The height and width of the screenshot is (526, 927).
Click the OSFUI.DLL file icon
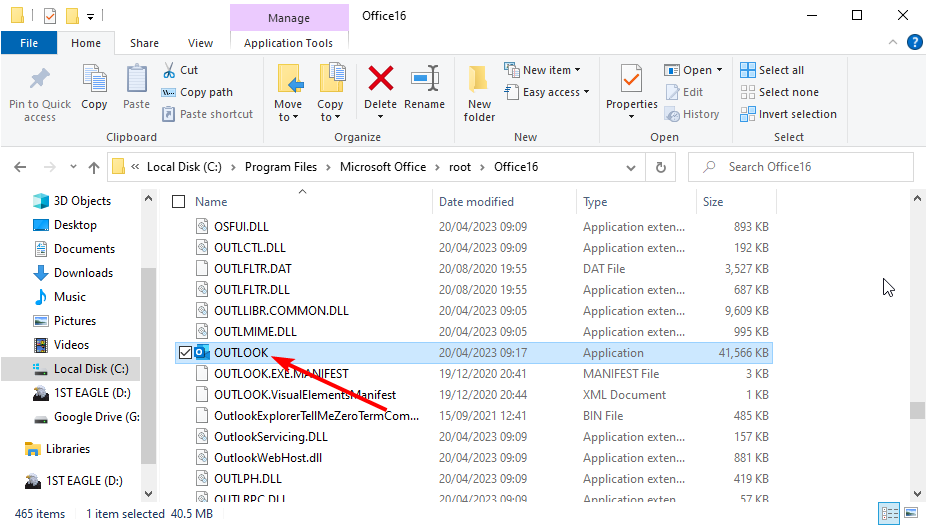point(202,226)
